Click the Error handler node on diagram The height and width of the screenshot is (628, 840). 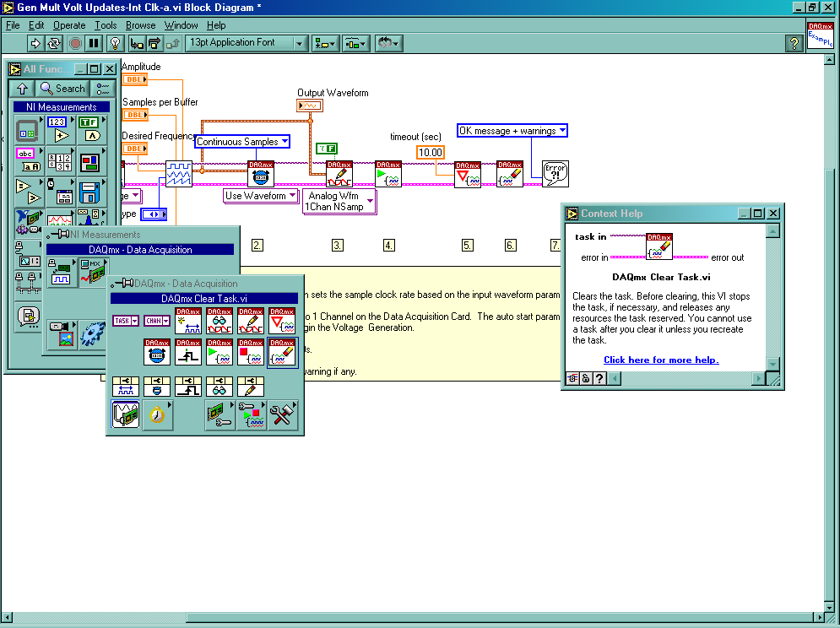pos(555,174)
